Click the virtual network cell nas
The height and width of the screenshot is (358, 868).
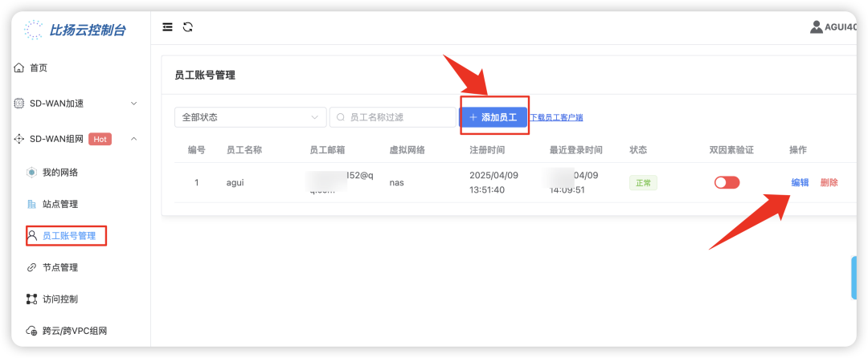pos(396,182)
